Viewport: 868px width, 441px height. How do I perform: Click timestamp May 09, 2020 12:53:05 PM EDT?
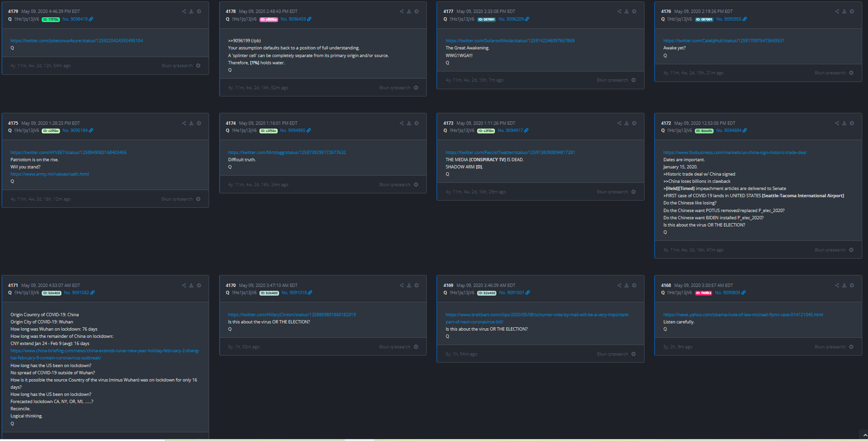tap(704, 123)
